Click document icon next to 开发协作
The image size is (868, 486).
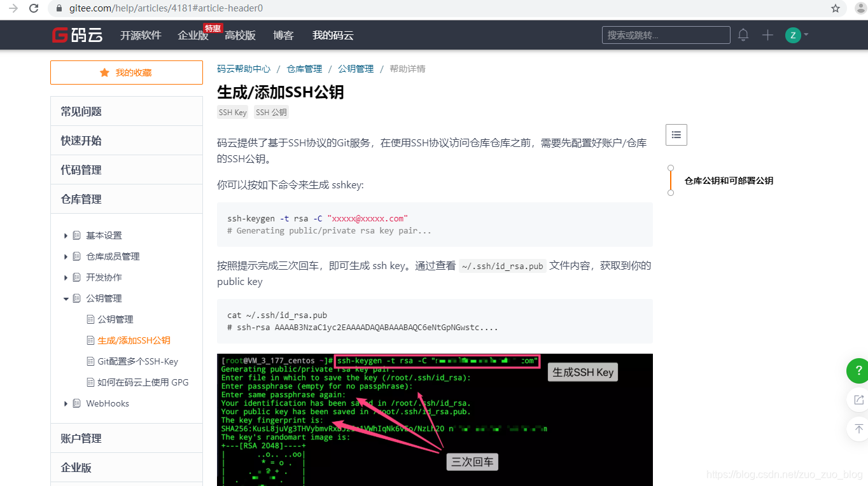77,277
